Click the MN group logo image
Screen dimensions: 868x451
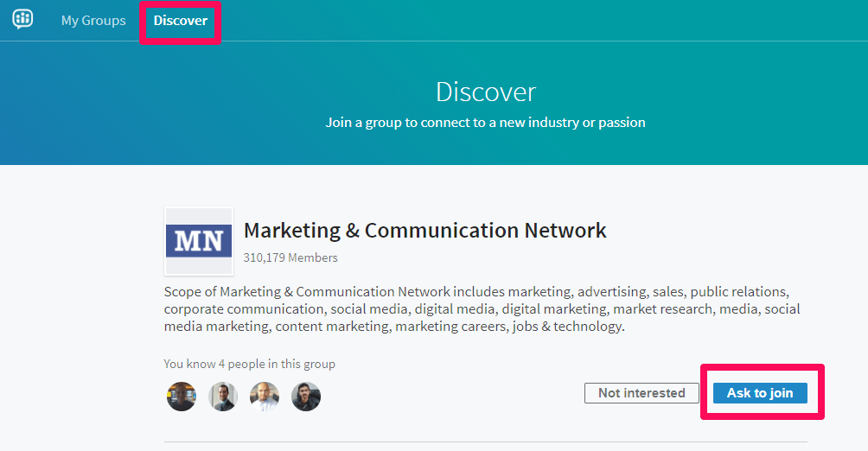point(199,241)
